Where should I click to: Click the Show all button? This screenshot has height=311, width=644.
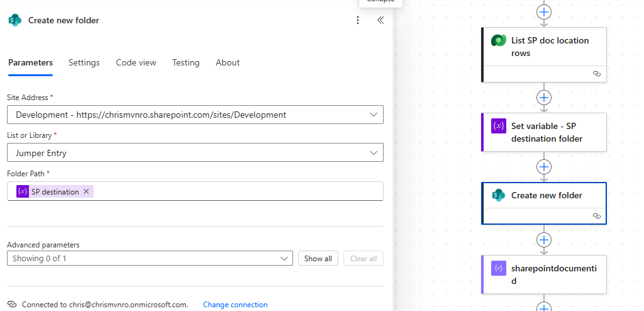318,258
